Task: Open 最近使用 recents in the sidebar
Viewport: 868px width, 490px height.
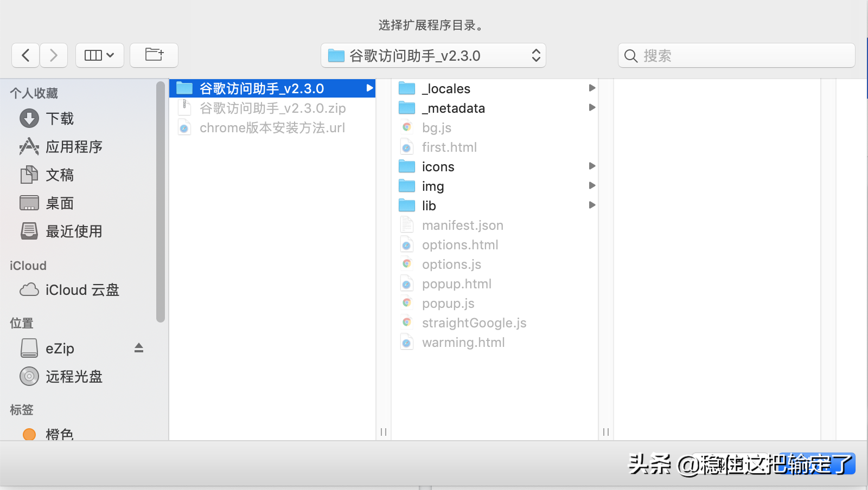Action: (74, 231)
